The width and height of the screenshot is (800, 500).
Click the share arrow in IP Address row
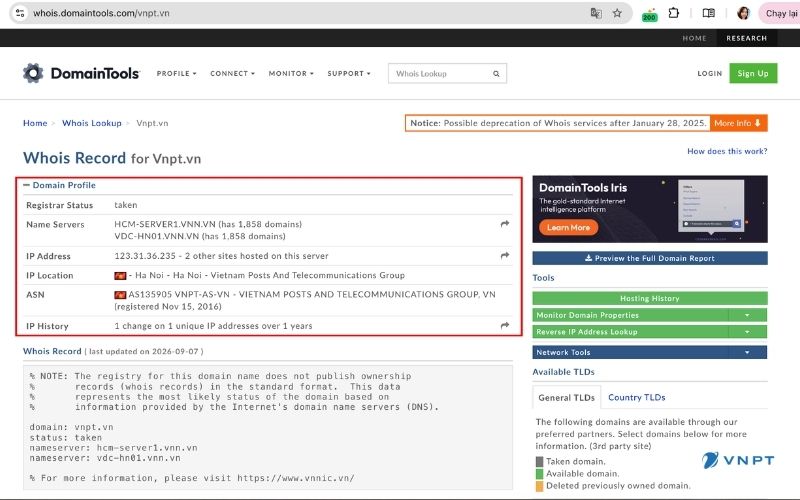click(505, 255)
